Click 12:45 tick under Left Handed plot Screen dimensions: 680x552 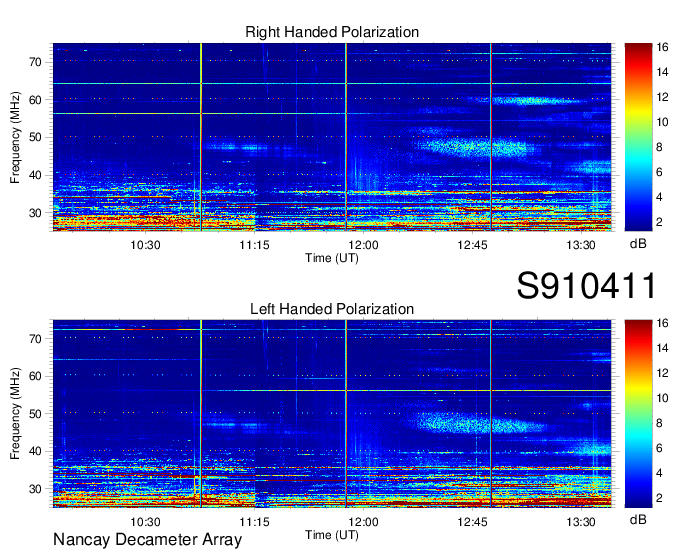(472, 522)
